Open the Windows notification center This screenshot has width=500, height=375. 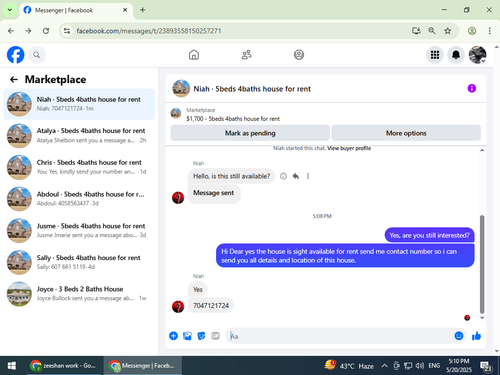coord(486,366)
